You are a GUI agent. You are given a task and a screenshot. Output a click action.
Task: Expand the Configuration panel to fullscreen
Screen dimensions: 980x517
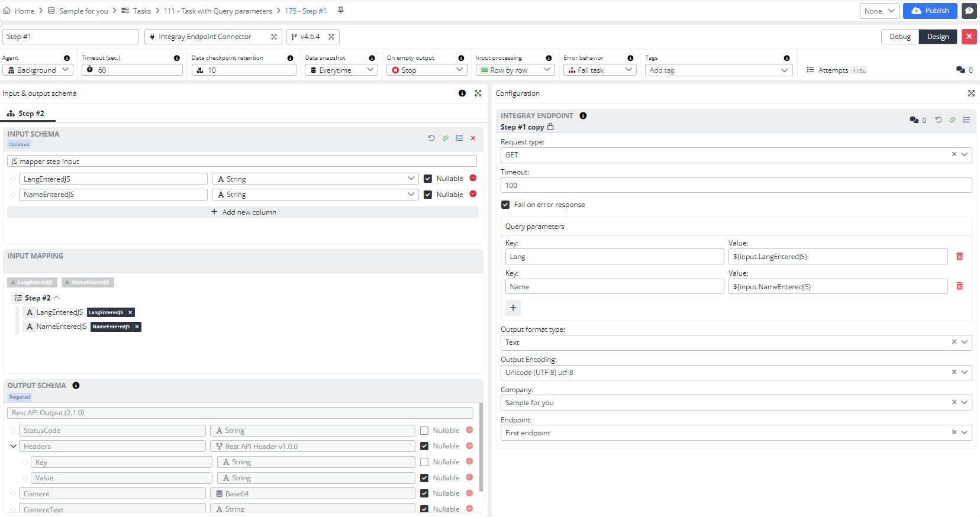point(971,93)
